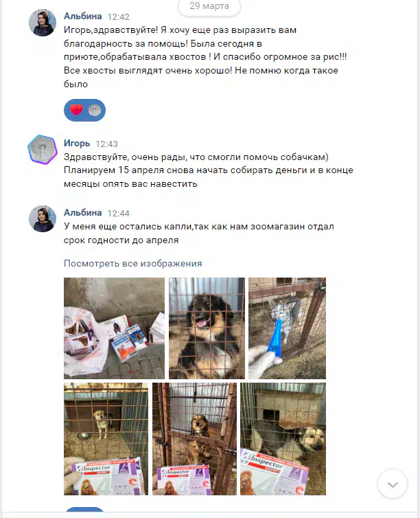Click the 29 марта date badge

tap(209, 6)
